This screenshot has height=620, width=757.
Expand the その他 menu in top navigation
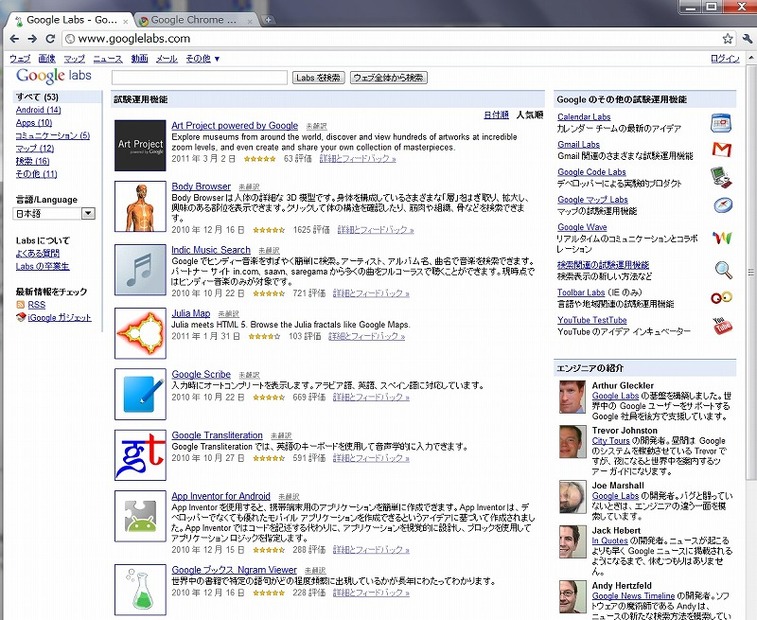(203, 59)
